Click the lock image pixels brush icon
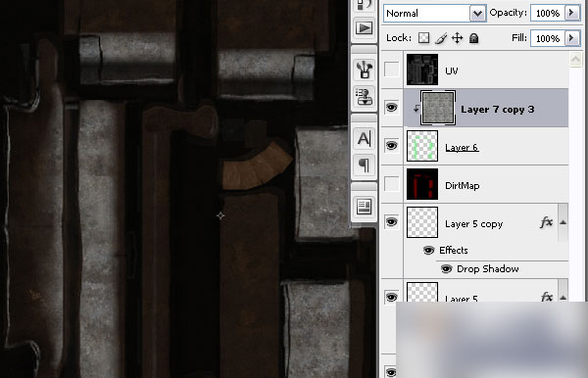This screenshot has height=378, width=588. (441, 38)
